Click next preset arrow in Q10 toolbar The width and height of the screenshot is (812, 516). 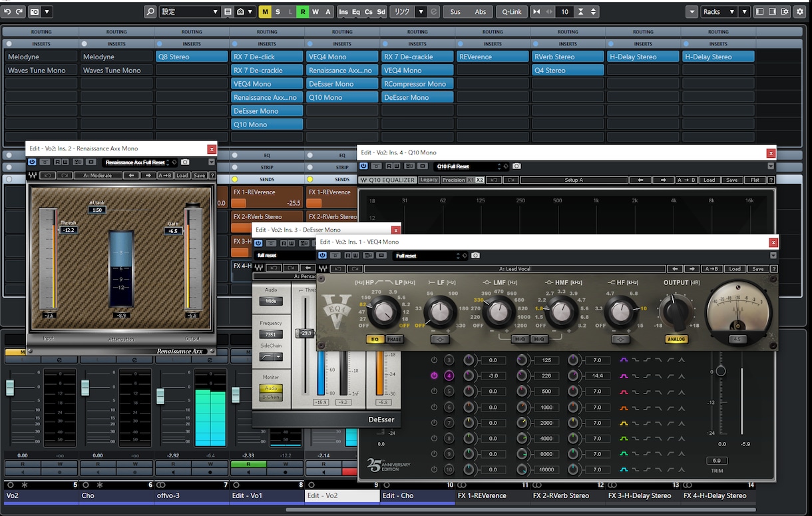[663, 180]
